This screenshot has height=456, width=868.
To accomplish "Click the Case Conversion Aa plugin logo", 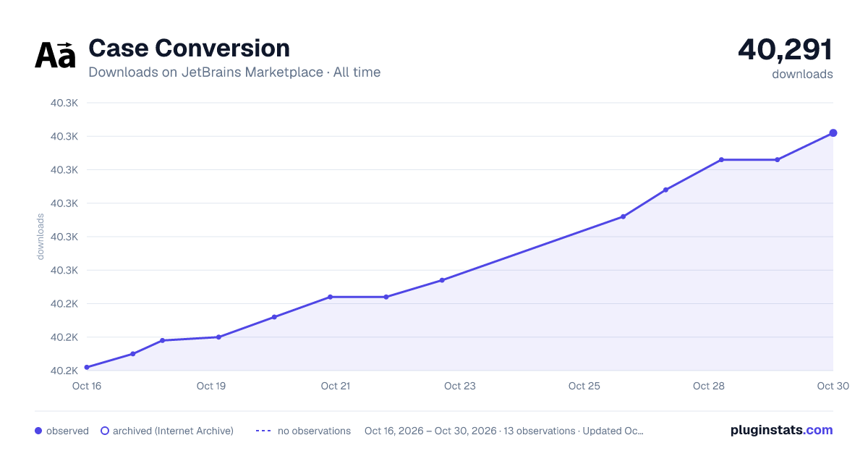I will (55, 55).
